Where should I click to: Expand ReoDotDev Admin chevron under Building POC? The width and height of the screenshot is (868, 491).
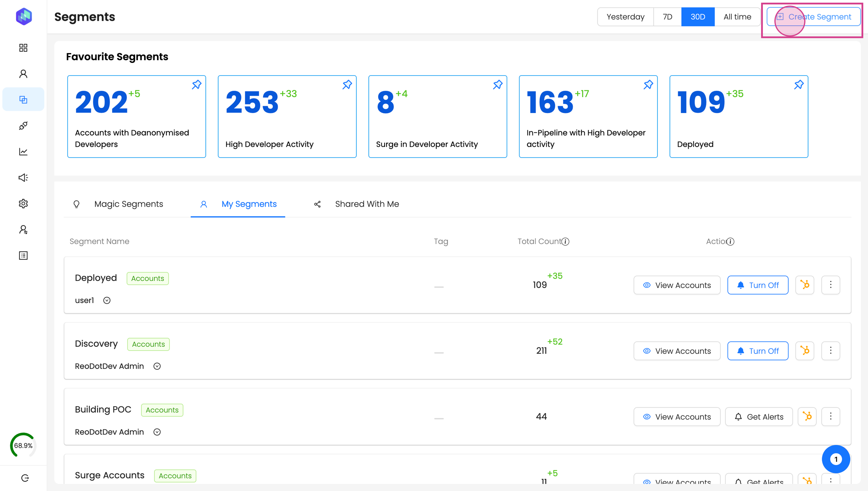click(x=157, y=432)
